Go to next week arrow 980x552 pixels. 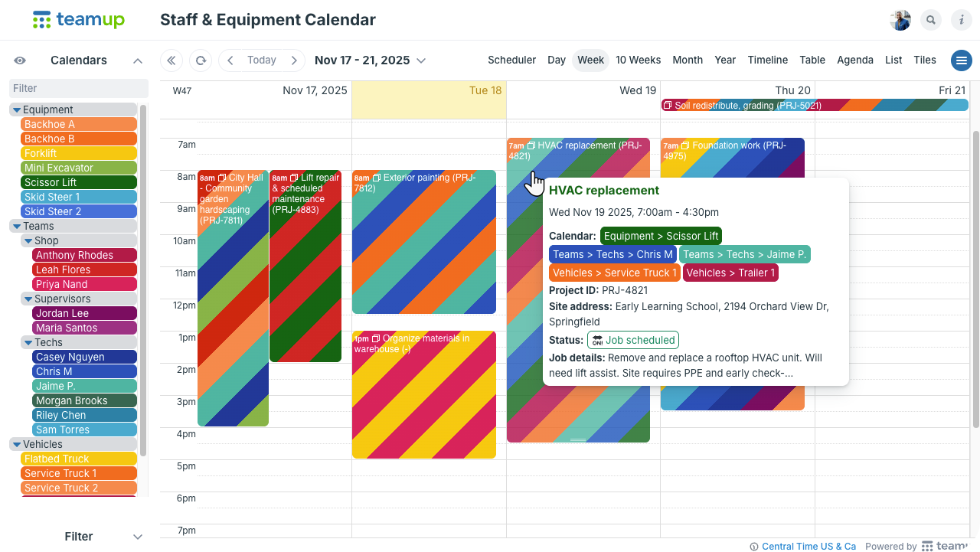tap(294, 60)
